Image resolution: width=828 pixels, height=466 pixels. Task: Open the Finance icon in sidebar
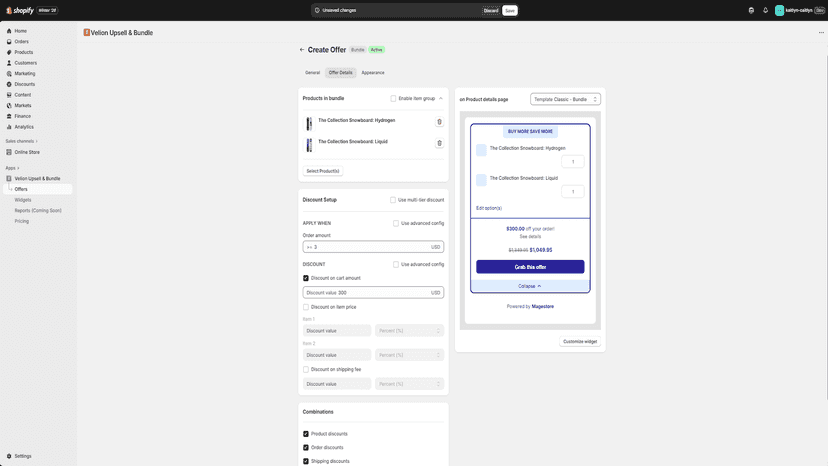pyautogui.click(x=9, y=116)
